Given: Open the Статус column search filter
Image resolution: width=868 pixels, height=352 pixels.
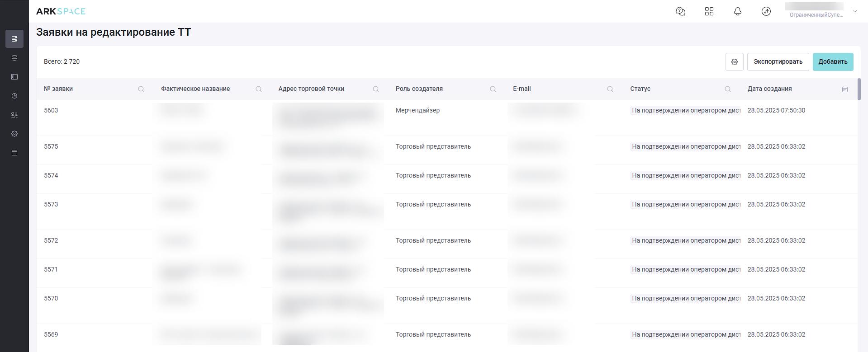Looking at the screenshot, I should click(x=727, y=89).
